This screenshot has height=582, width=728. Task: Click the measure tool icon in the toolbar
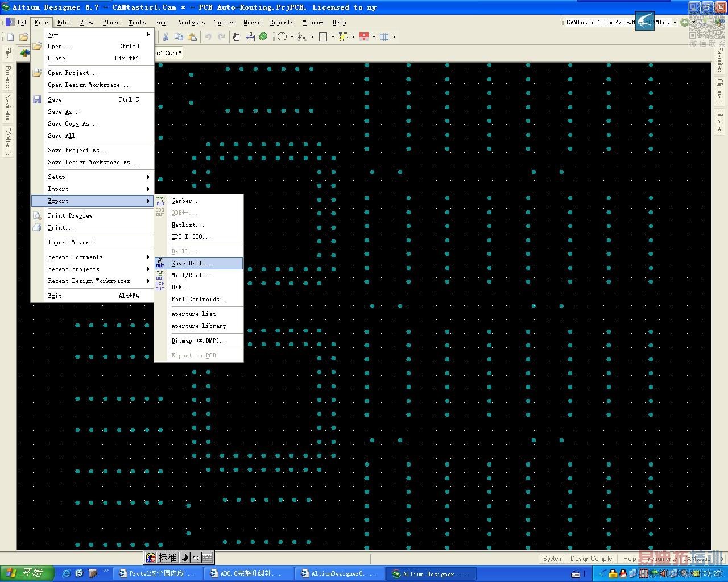(x=250, y=37)
